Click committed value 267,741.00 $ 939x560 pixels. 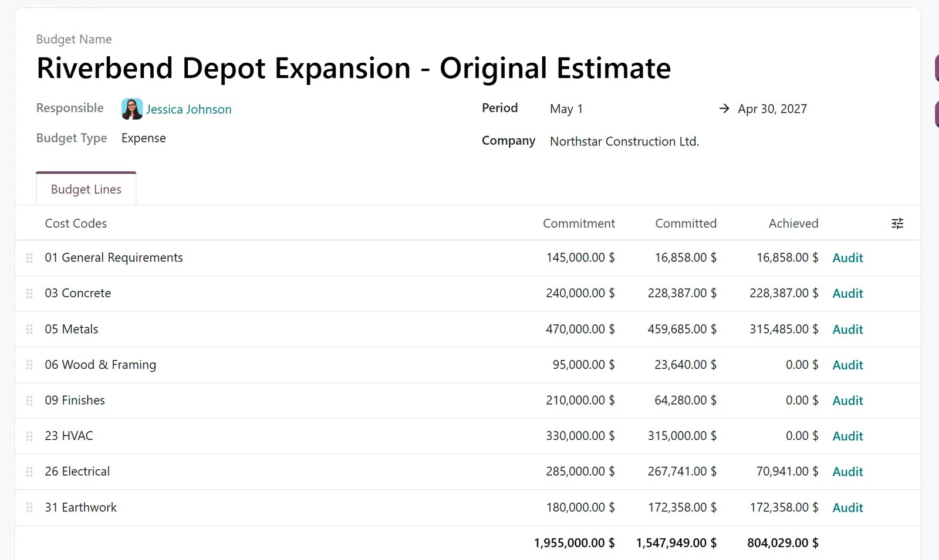click(x=682, y=471)
